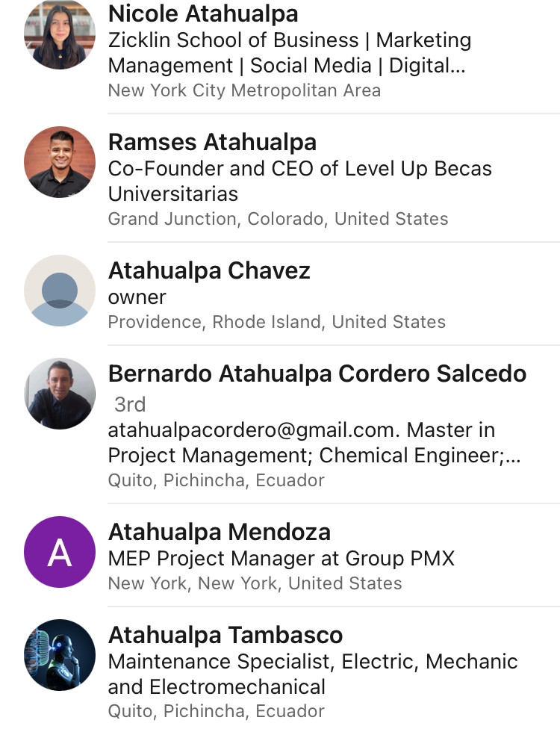Click the Zicklin School of Business headline
560x732 pixels.
pyautogui.click(x=290, y=52)
